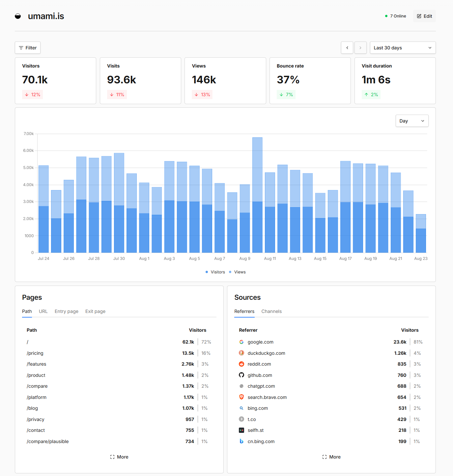Open the Day interval dropdown
The image size is (453, 476).
[x=412, y=121]
